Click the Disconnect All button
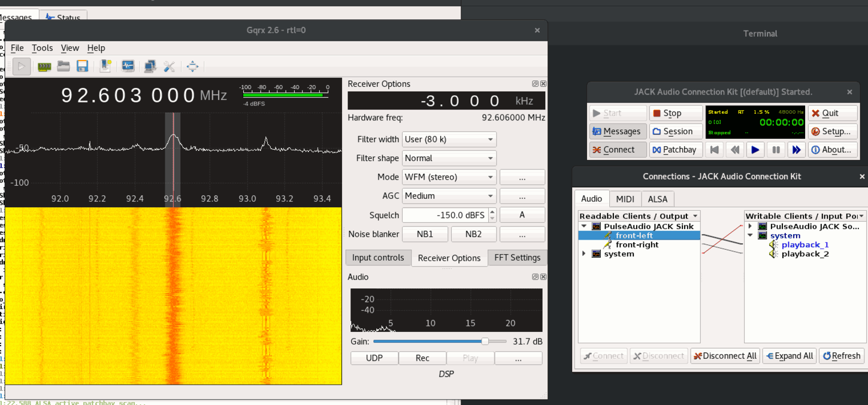Image resolution: width=868 pixels, height=405 pixels. click(x=725, y=356)
